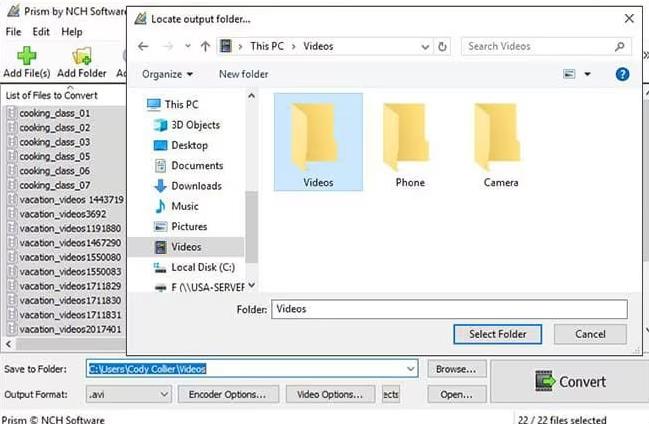This screenshot has width=649, height=424.
Task: Open the Output Format .avi dropdown
Action: pos(128,395)
